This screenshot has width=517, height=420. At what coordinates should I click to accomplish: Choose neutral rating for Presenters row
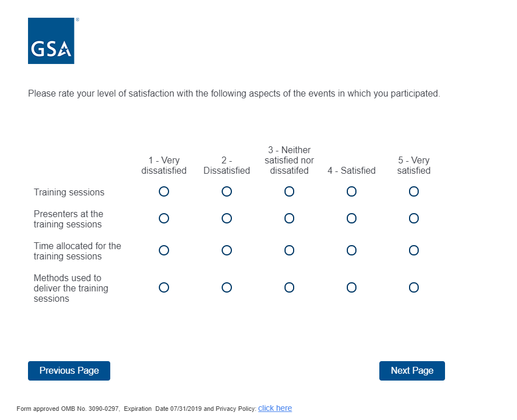point(289,218)
